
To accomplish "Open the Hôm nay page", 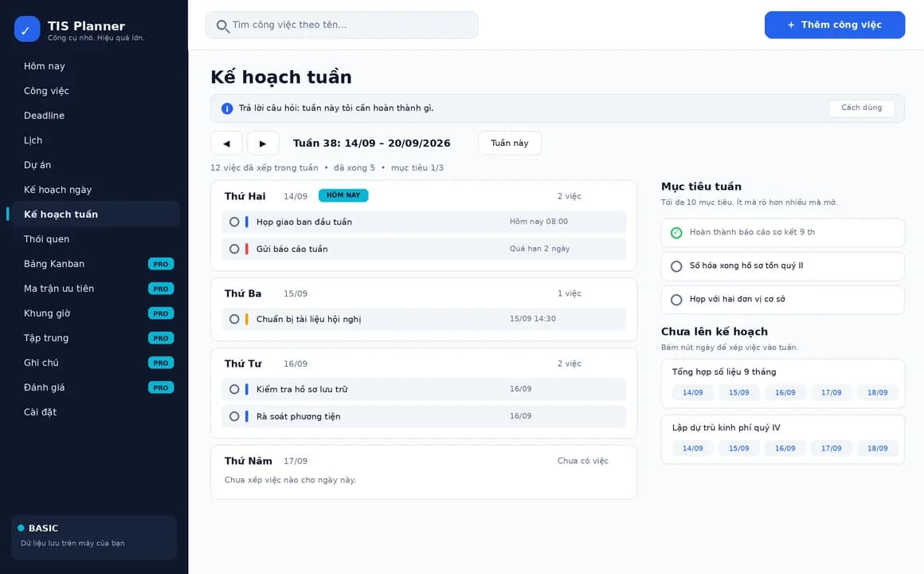I will 96,66.
